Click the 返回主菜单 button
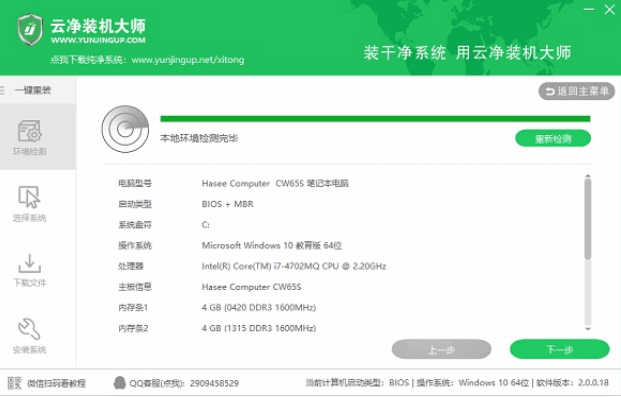Image resolution: width=621 pixels, height=397 pixels. (x=576, y=92)
